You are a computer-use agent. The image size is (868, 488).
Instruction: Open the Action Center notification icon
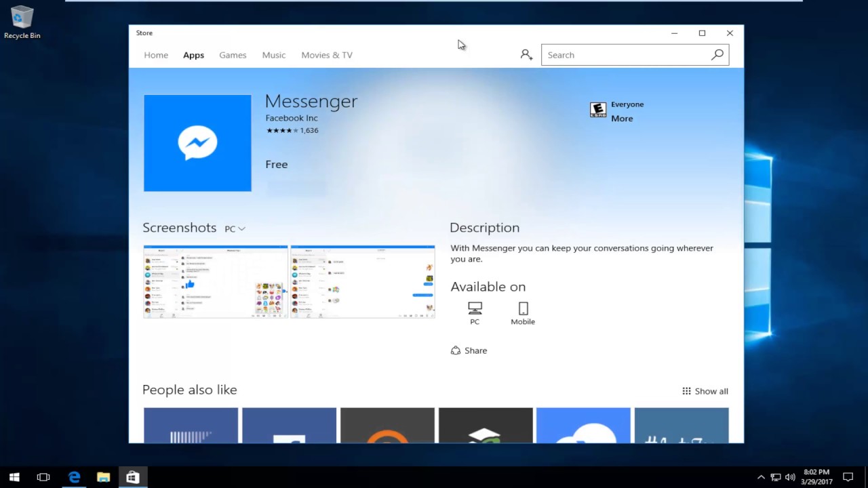tap(848, 477)
